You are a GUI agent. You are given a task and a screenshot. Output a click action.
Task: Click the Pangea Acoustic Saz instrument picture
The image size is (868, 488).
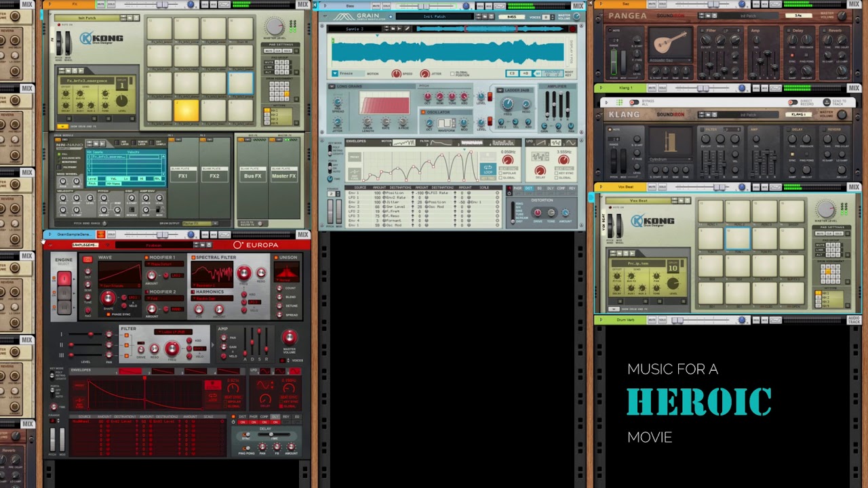671,42
